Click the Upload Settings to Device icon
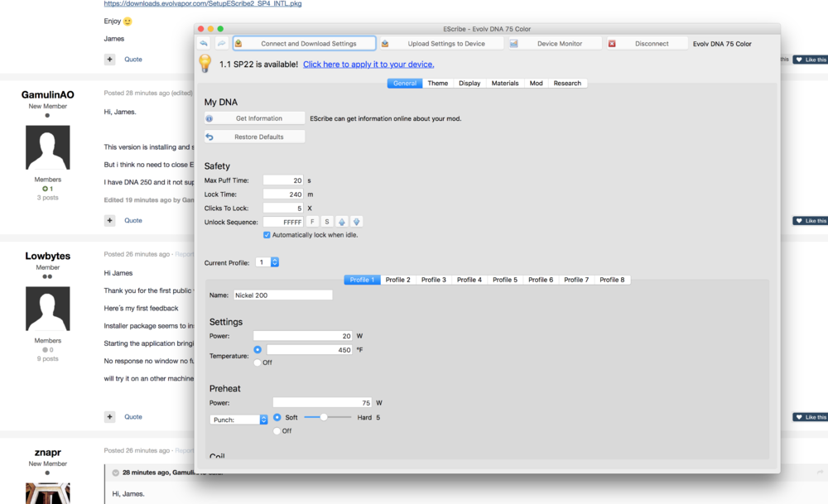This screenshot has height=504, width=828. 385,44
